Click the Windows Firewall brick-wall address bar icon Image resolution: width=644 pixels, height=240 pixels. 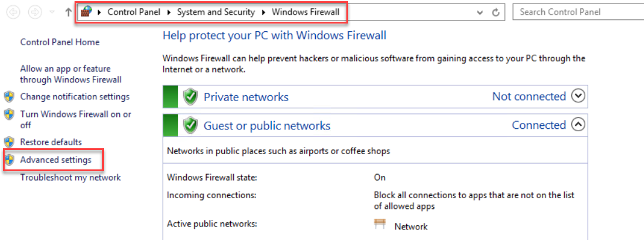pos(86,12)
